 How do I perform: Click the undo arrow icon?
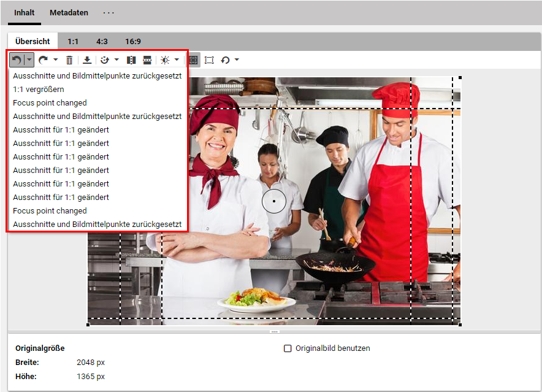click(x=17, y=60)
